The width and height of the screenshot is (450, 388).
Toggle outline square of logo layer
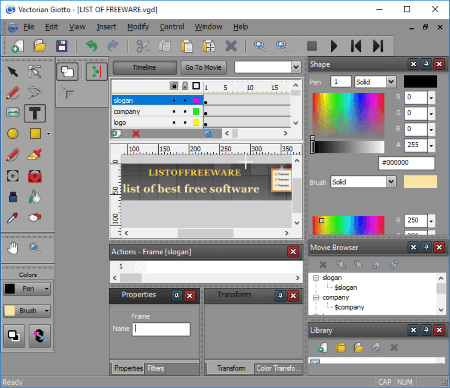pyautogui.click(x=196, y=122)
